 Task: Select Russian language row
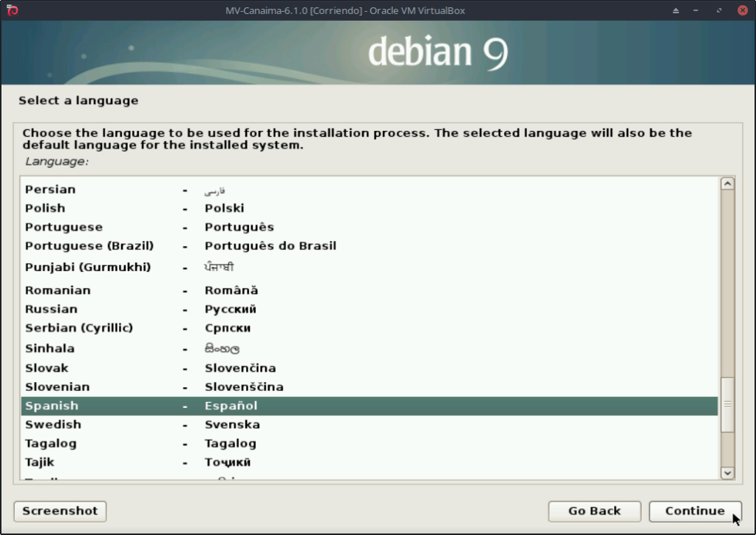[51, 310]
